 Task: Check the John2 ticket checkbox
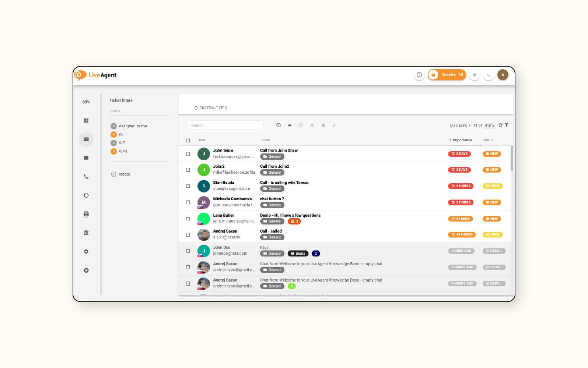coord(188,170)
